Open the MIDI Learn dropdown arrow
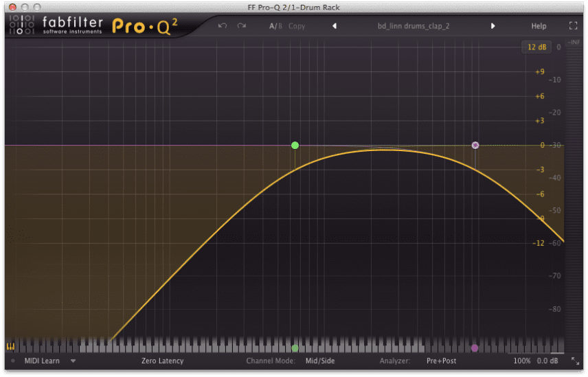The width and height of the screenshot is (588, 377). (x=73, y=361)
